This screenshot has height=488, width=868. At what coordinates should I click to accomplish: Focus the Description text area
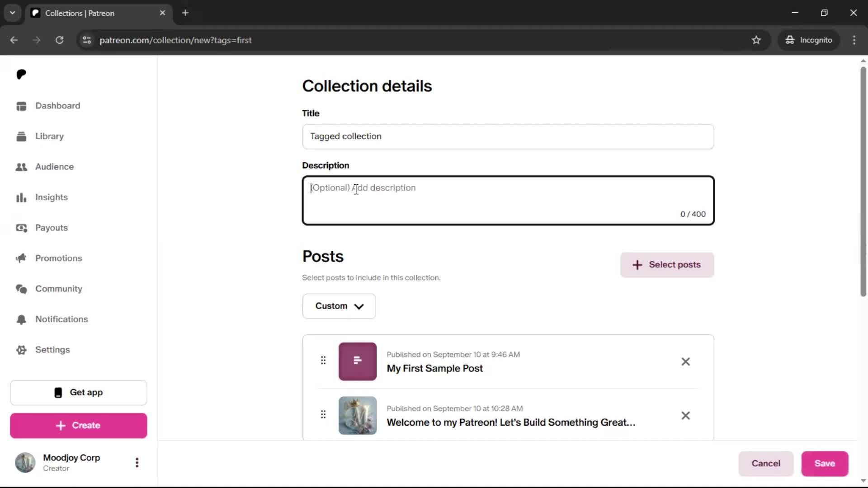[508, 201]
